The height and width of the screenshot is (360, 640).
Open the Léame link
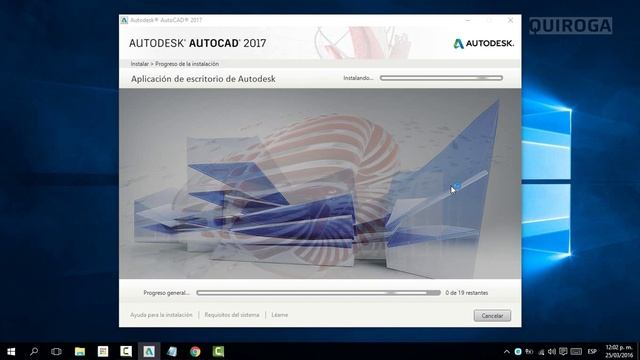click(280, 315)
